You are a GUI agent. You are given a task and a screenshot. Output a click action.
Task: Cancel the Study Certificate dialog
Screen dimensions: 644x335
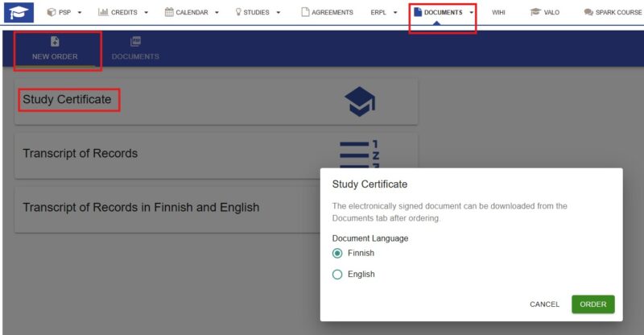coord(545,304)
